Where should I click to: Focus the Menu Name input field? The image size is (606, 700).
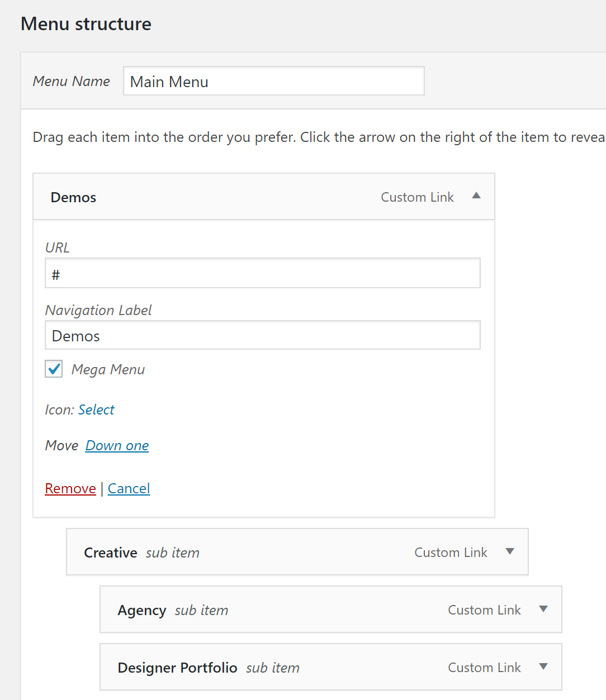[x=274, y=81]
